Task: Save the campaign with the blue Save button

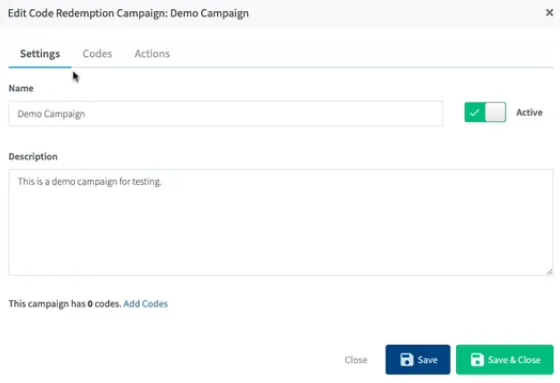Action: (418, 359)
